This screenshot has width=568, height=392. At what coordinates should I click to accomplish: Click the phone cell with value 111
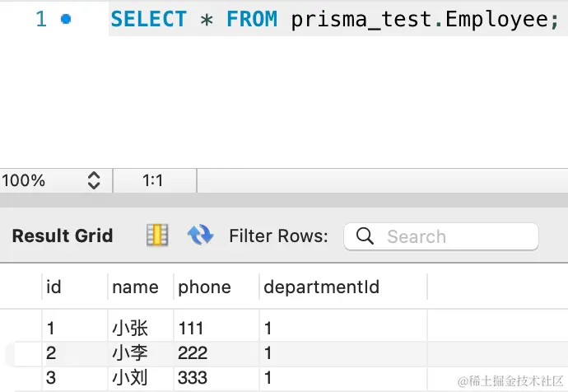coord(191,329)
